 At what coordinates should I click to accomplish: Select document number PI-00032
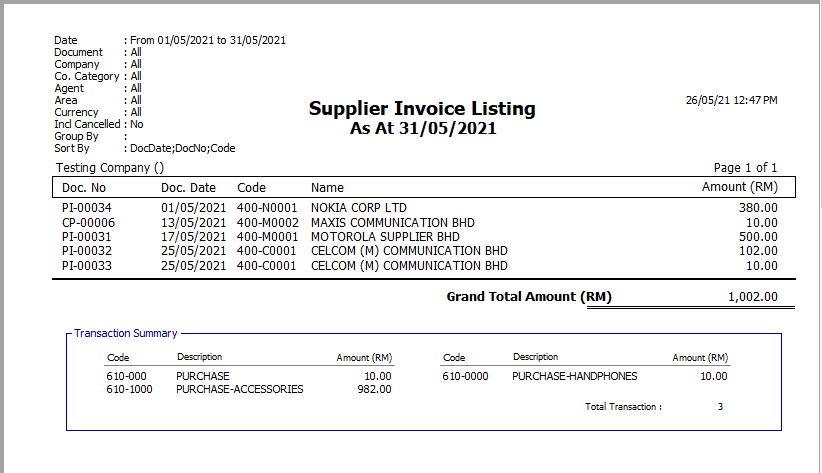(88, 251)
